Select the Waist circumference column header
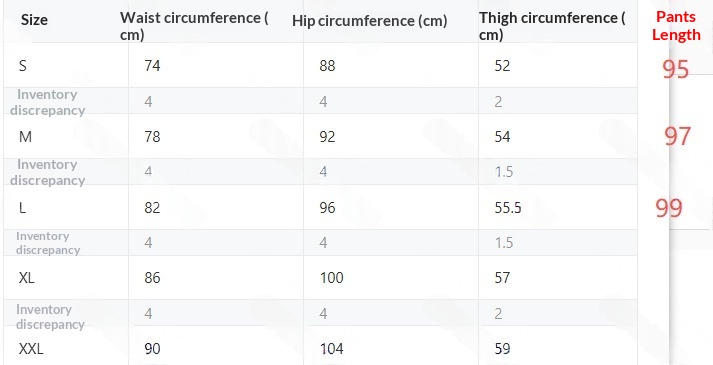 (x=194, y=26)
